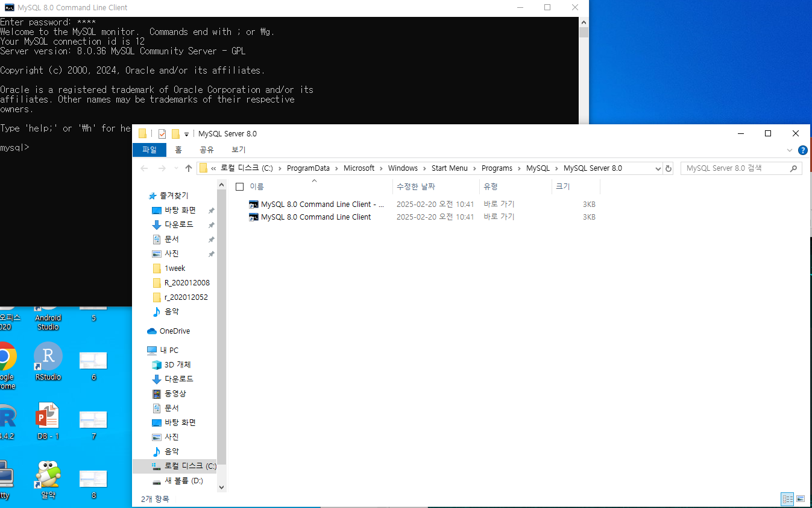Image resolution: width=812 pixels, height=508 pixels.
Task: Switch to large icons view in status bar
Action: (801, 499)
